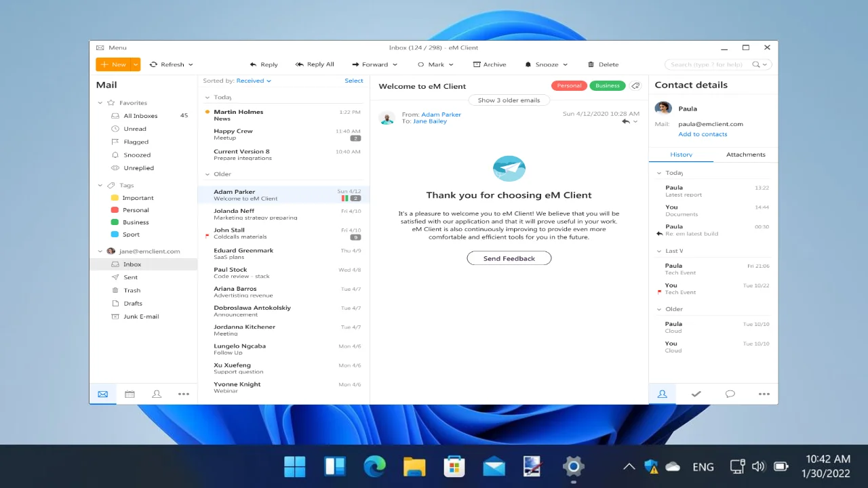
Task: Click the Reply All toolbar button
Action: pyautogui.click(x=315, y=64)
